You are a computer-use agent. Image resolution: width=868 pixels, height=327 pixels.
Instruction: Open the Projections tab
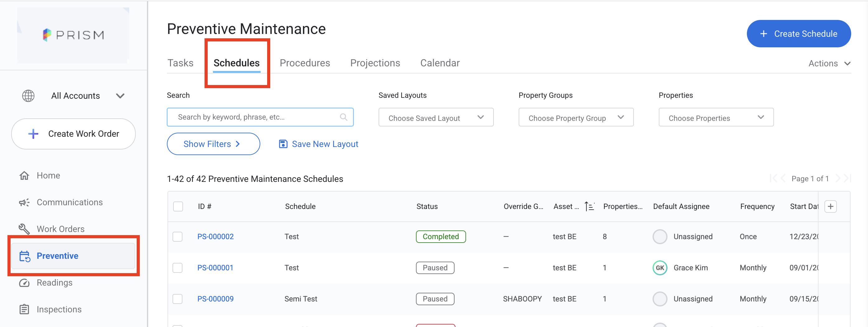point(375,63)
